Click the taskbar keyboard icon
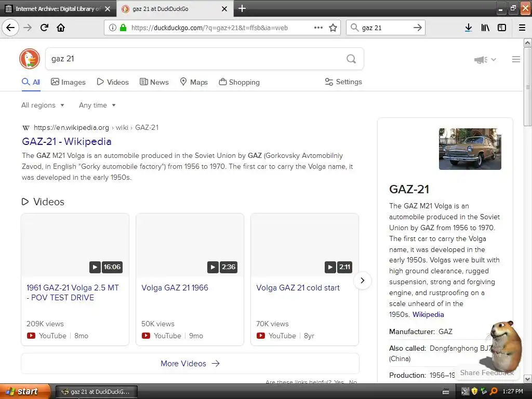This screenshot has height=399, width=532. tap(446, 392)
